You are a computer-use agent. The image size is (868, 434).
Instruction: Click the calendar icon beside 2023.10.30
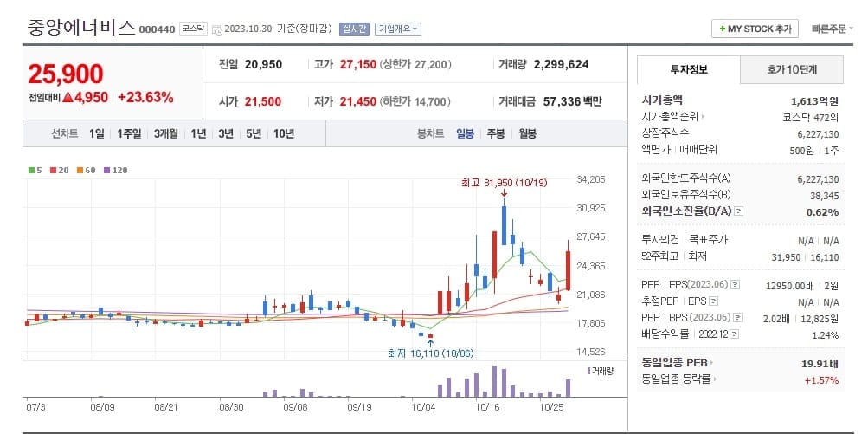pos(216,29)
